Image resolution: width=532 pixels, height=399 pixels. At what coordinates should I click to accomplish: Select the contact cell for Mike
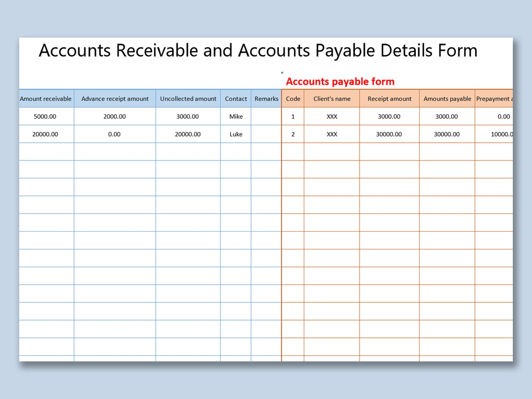point(236,116)
